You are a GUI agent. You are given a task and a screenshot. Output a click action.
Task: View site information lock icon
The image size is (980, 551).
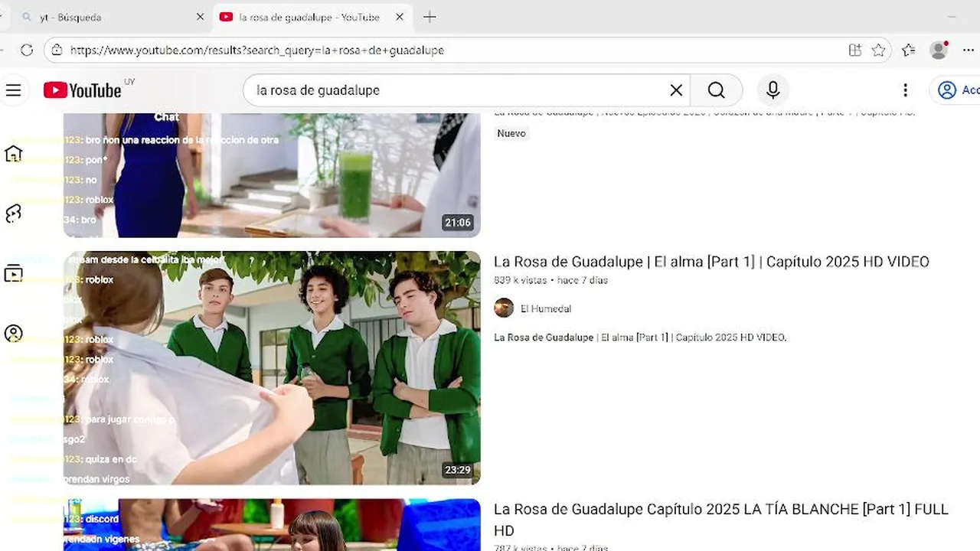click(x=56, y=50)
